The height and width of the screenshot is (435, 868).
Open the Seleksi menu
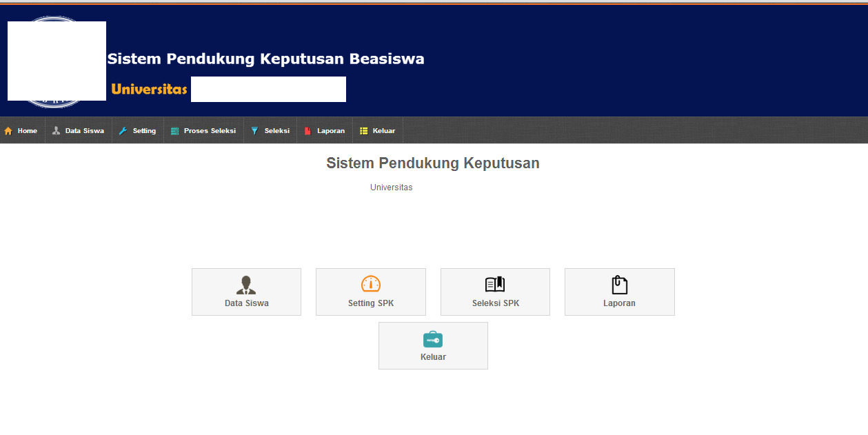[270, 131]
